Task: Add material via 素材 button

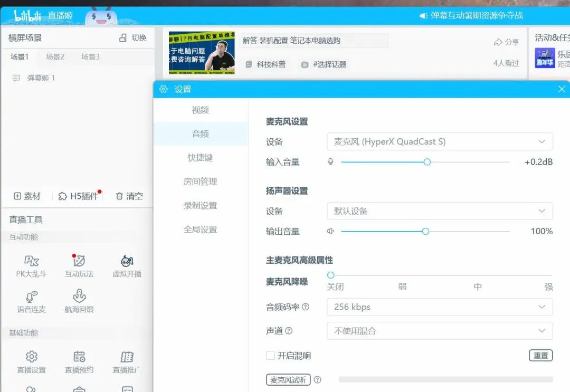Action: coord(27,196)
